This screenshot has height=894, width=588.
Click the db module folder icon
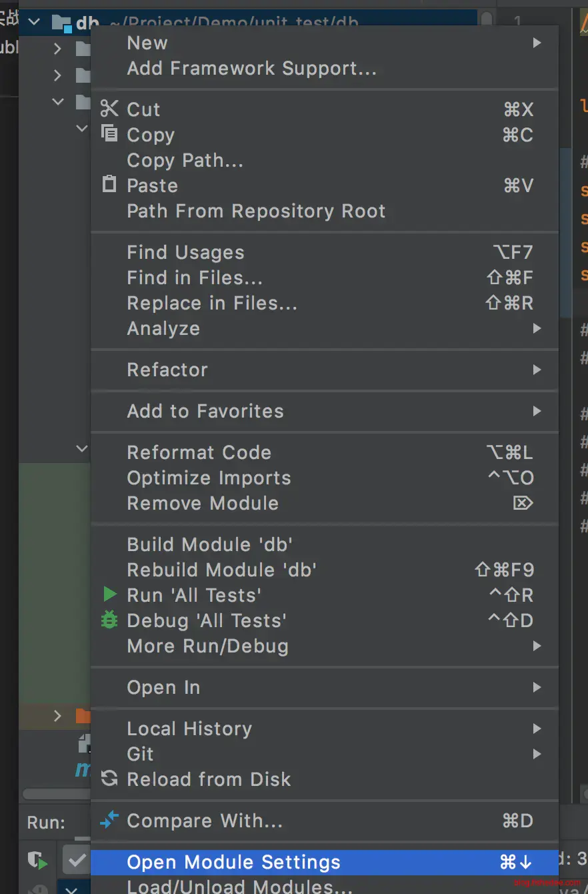(x=61, y=24)
